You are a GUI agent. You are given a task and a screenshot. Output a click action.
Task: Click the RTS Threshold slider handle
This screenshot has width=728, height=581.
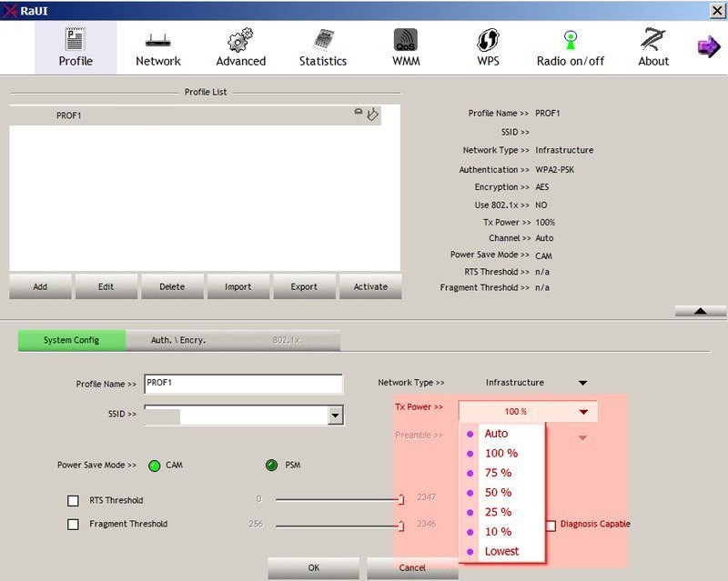[401, 499]
